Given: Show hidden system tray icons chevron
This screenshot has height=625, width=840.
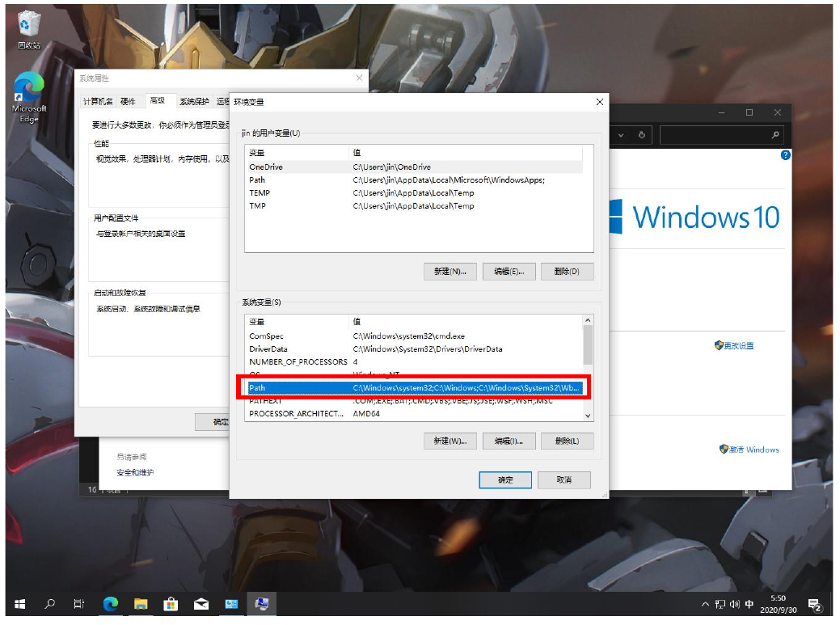Looking at the screenshot, I should click(x=705, y=605).
